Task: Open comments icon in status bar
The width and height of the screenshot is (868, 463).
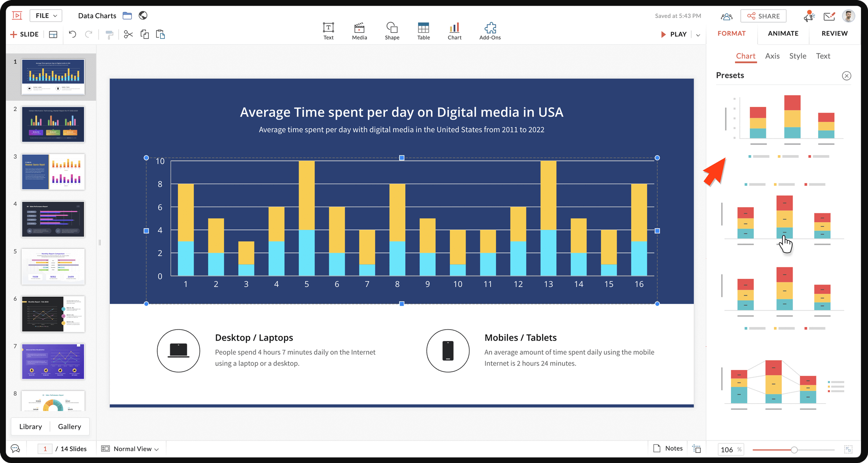Action: (16, 449)
